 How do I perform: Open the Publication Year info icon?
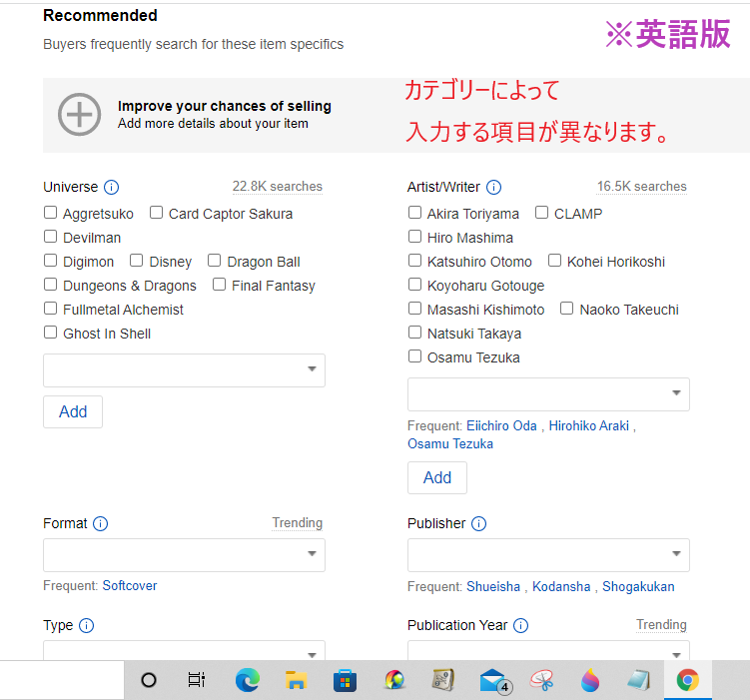(x=520, y=625)
